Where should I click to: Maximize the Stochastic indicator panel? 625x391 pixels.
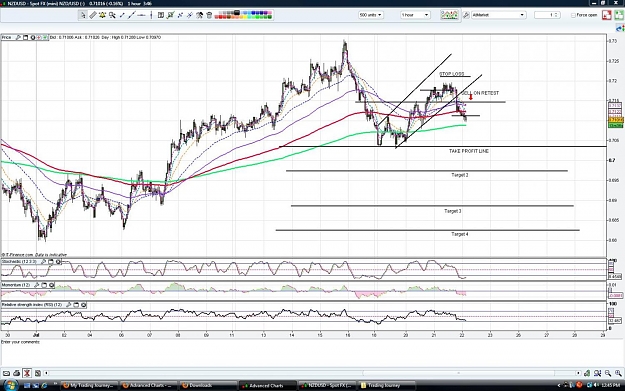tap(51, 262)
